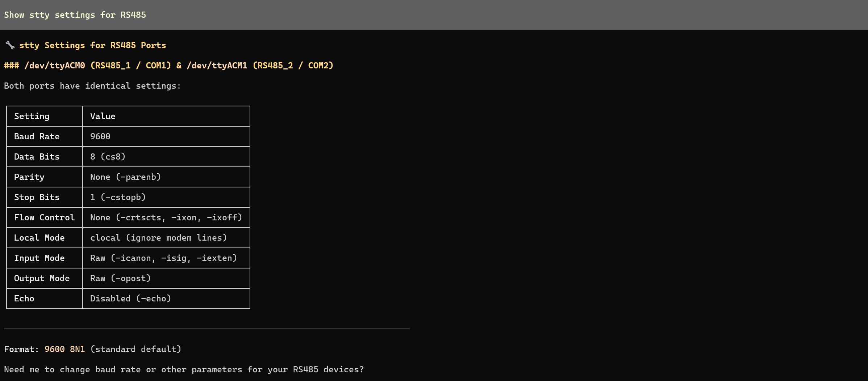Click 'Both ports have identical settings' text

(x=92, y=86)
